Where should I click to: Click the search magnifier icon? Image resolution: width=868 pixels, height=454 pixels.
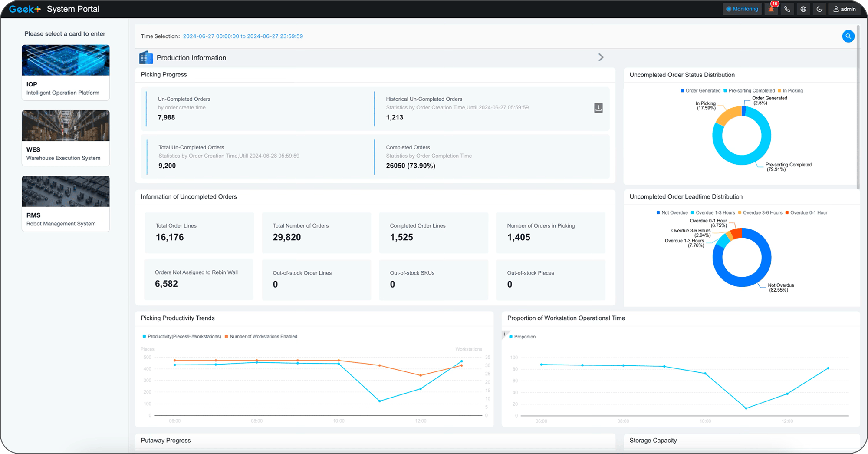[x=848, y=36]
